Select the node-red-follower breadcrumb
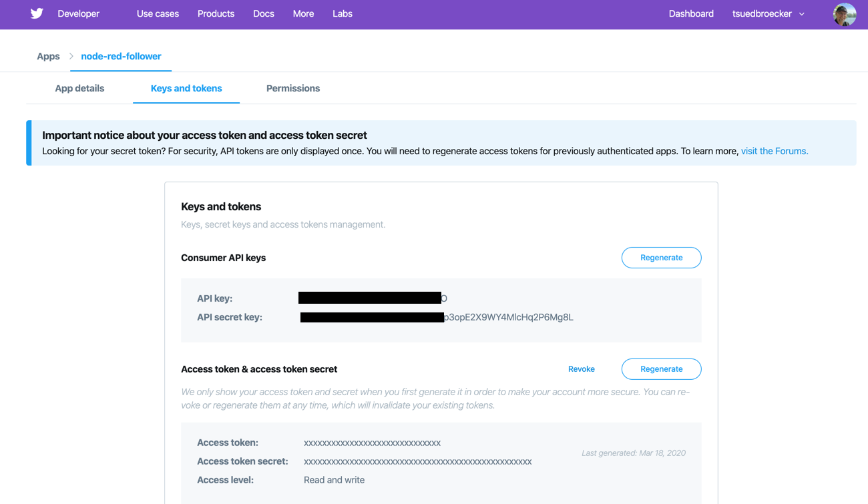The width and height of the screenshot is (868, 504). pos(121,57)
